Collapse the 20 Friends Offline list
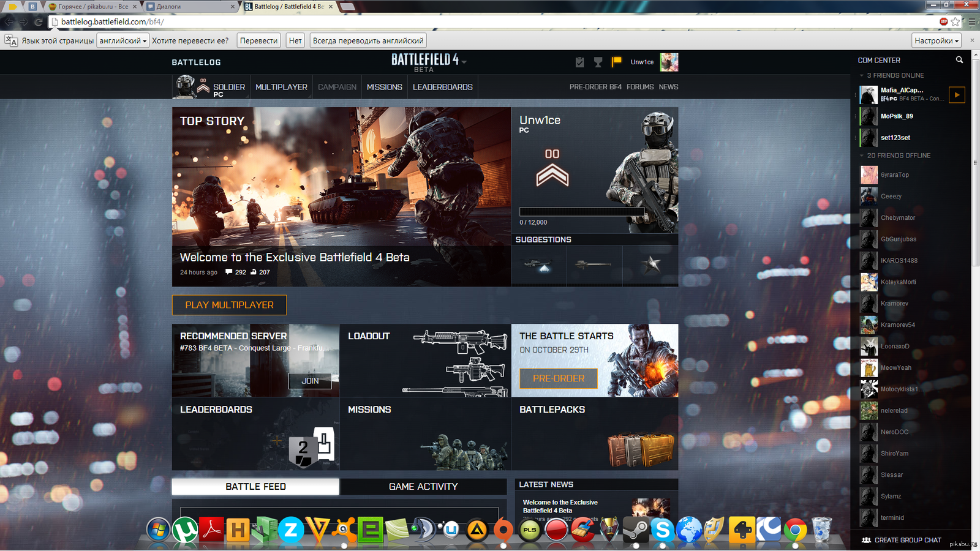Viewport: 980px width, 551px height. 862,156
